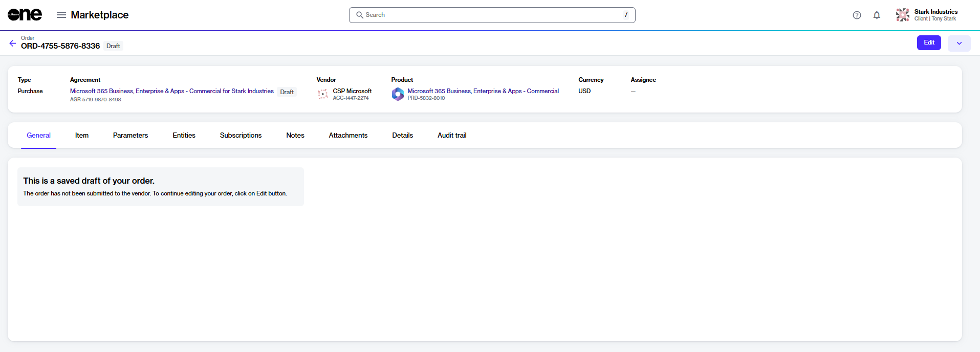Open the notifications bell

[877, 15]
